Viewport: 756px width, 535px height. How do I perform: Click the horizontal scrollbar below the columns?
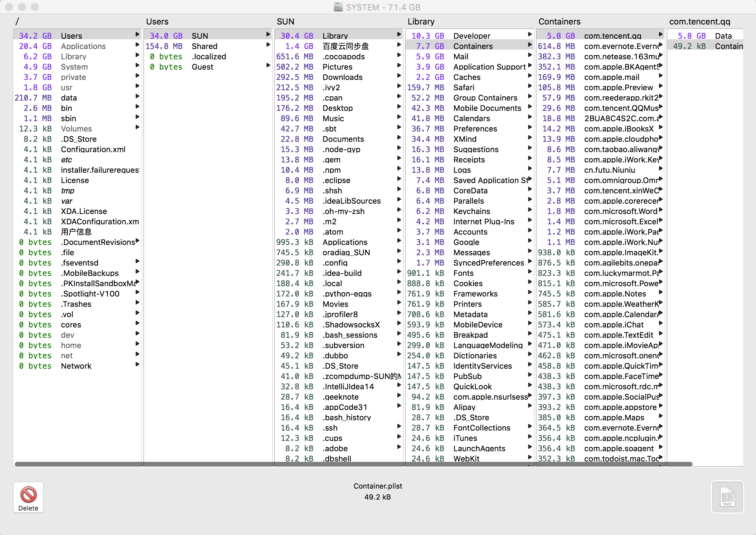coord(353,464)
